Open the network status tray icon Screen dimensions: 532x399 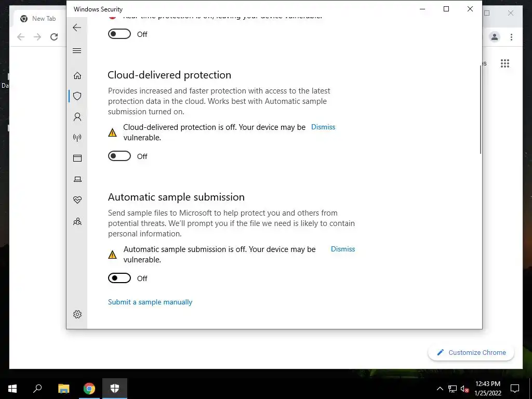click(x=453, y=389)
